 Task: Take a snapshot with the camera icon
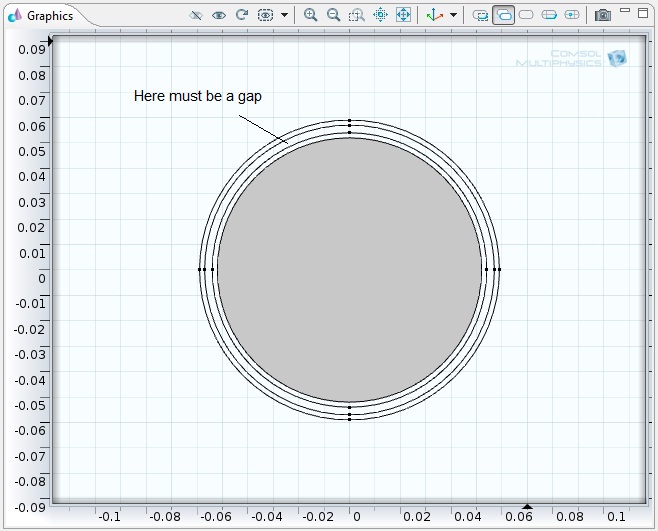pyautogui.click(x=602, y=15)
